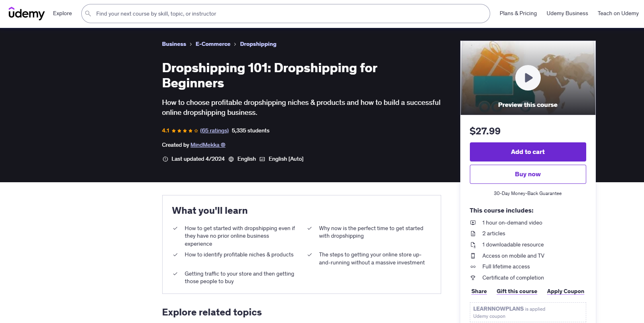Image resolution: width=644 pixels, height=323 pixels.
Task: Open Teach on Udemy
Action: click(x=618, y=14)
